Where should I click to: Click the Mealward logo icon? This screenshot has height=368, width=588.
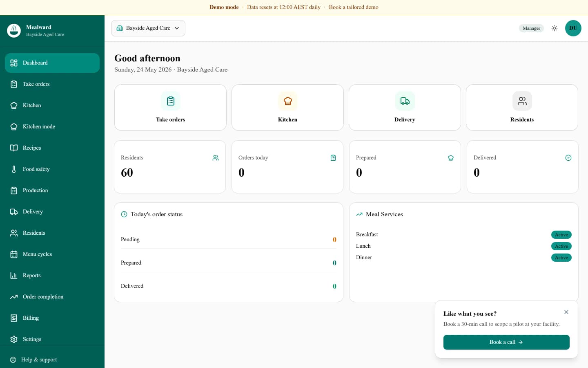click(14, 30)
